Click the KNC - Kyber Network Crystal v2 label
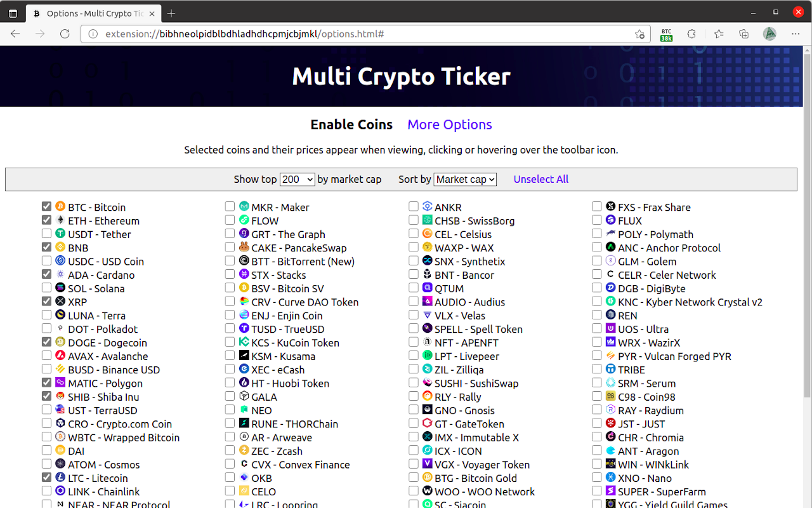This screenshot has height=508, width=812. [x=690, y=302]
